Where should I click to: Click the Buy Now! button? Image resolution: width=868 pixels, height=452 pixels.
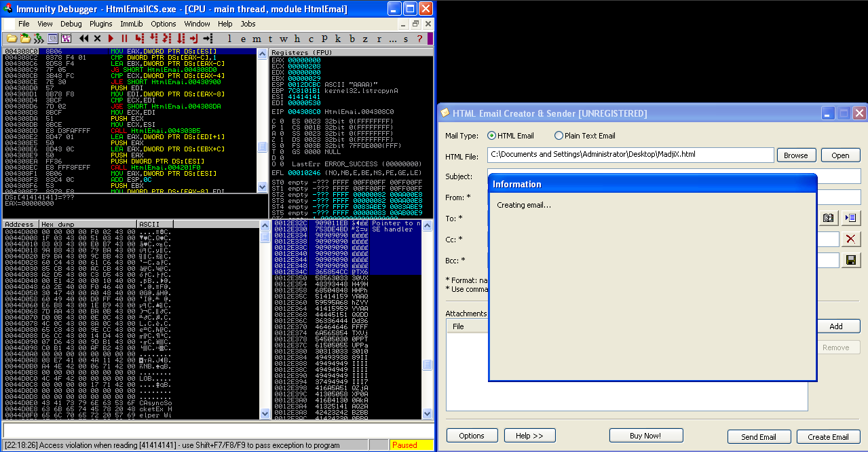[x=646, y=436]
